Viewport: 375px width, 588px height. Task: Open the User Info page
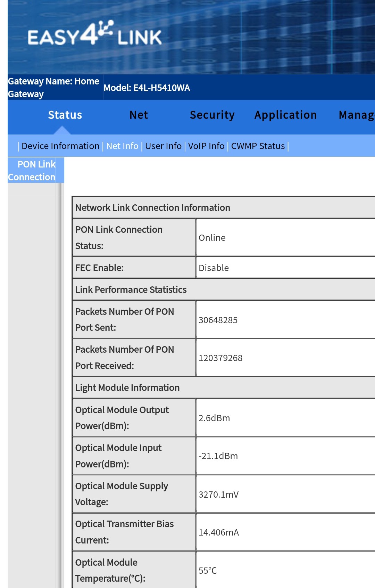pos(163,146)
